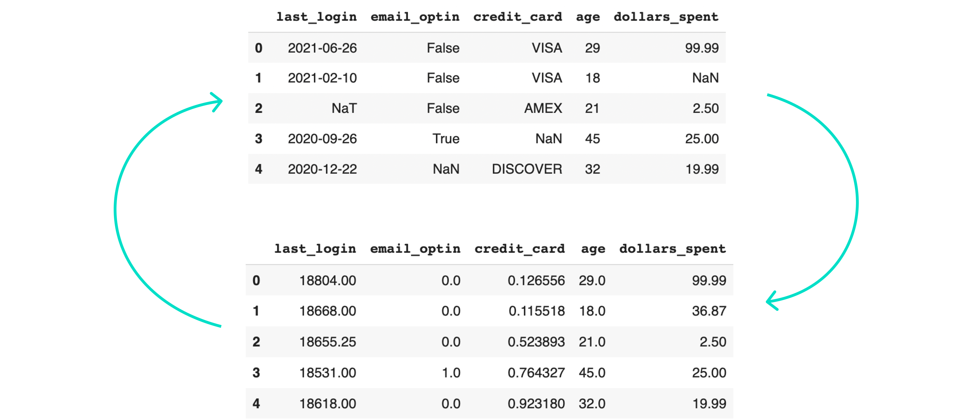
Task: Click the True email_optin cell
Action: point(445,139)
